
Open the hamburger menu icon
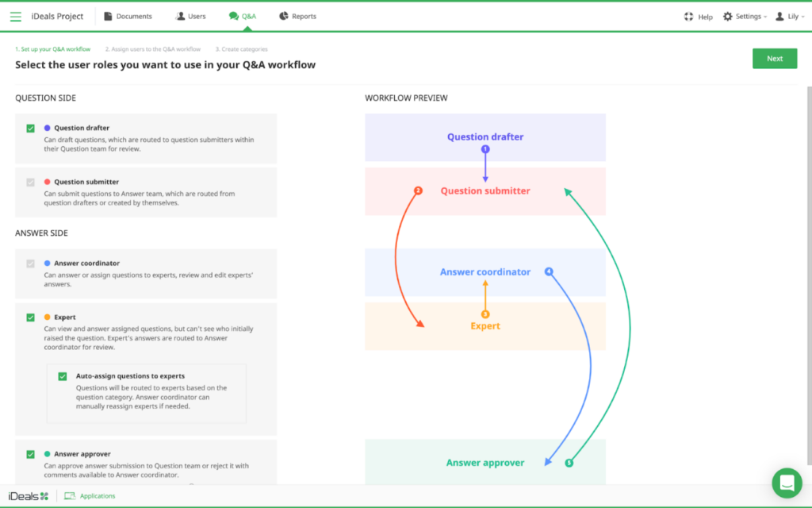pos(15,17)
